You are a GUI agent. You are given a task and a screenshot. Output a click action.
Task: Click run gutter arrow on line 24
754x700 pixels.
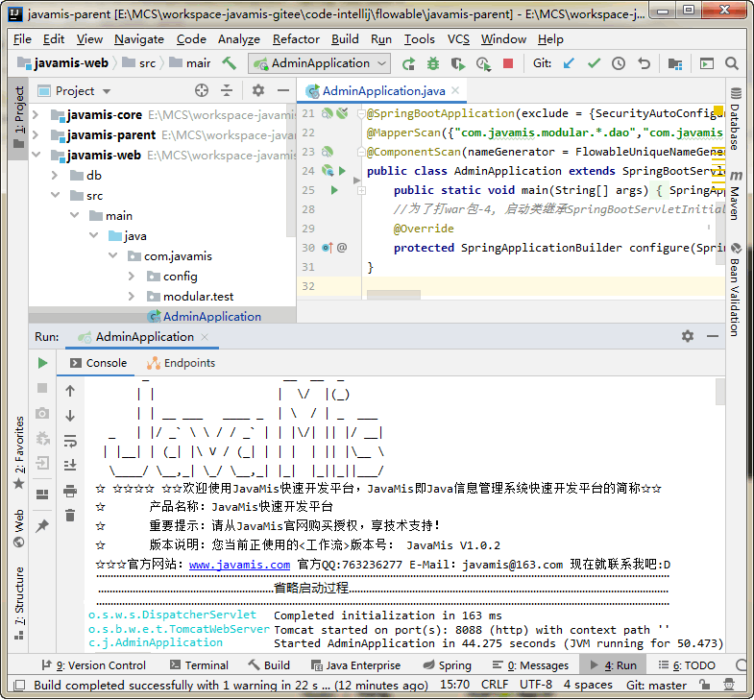(x=342, y=171)
